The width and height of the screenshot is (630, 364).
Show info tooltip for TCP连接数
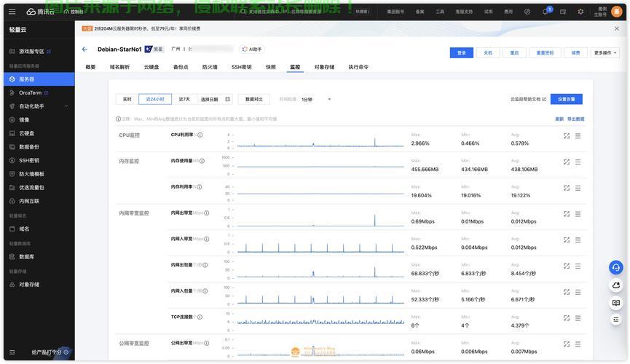point(200,317)
